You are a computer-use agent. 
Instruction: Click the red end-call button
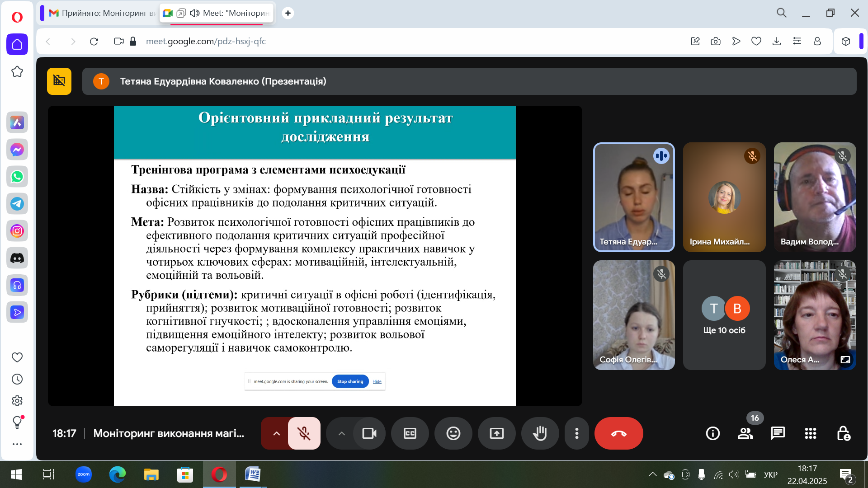[x=618, y=433]
